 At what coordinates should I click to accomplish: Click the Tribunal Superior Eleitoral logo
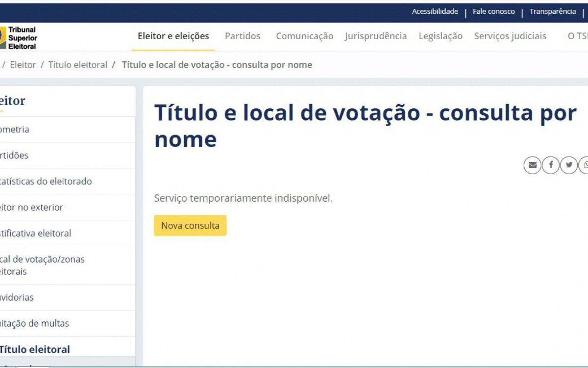pyautogui.click(x=20, y=37)
